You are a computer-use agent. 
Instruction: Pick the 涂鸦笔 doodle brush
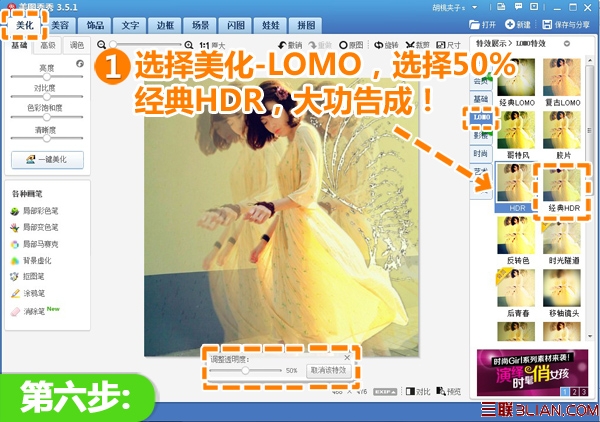click(x=28, y=293)
